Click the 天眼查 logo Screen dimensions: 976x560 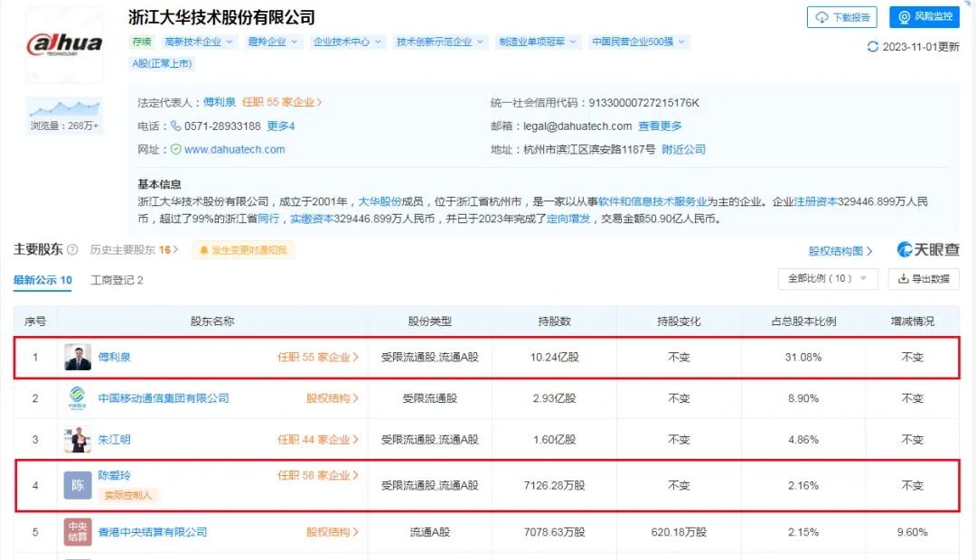[x=927, y=249]
